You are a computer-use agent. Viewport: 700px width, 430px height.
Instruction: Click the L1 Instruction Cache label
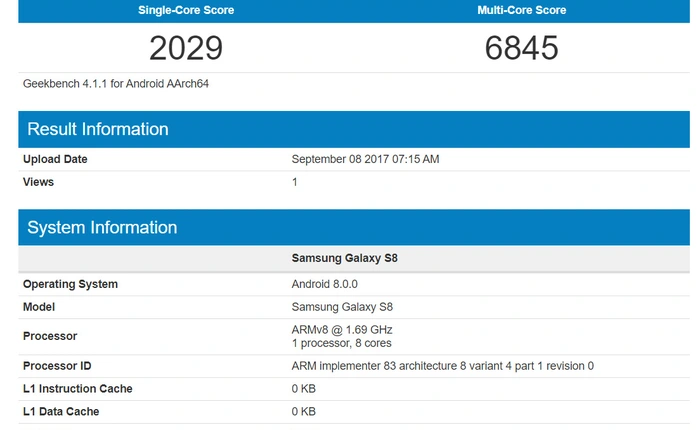point(78,388)
